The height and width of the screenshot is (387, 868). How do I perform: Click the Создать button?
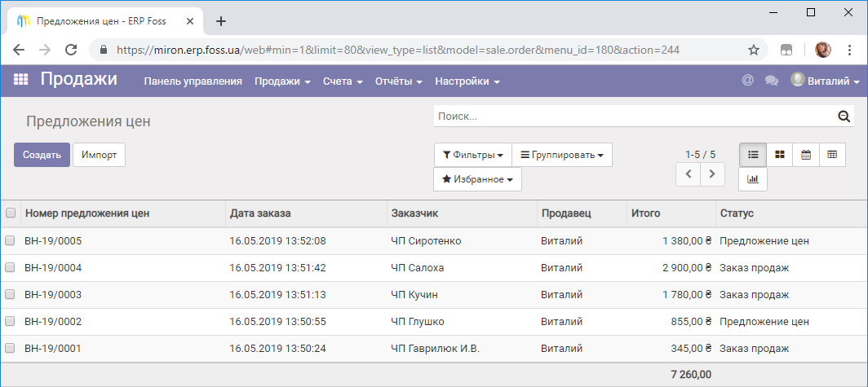[42, 155]
